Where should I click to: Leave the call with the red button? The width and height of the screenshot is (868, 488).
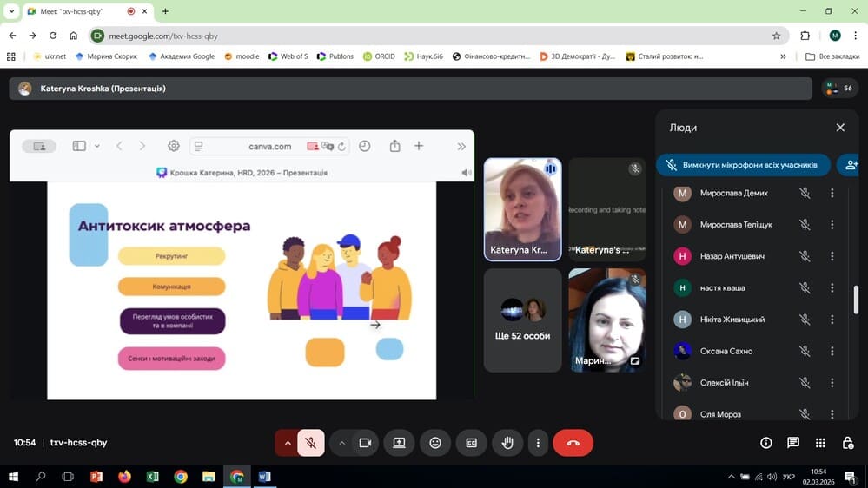[x=573, y=443]
